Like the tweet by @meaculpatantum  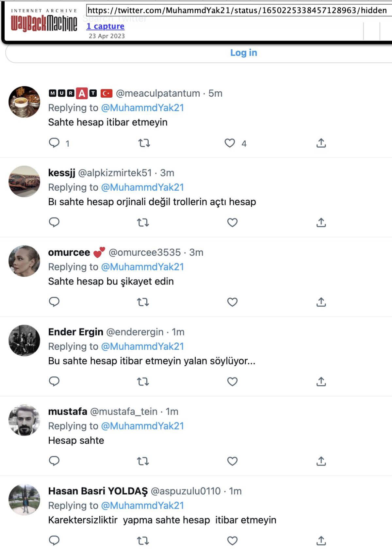230,143
